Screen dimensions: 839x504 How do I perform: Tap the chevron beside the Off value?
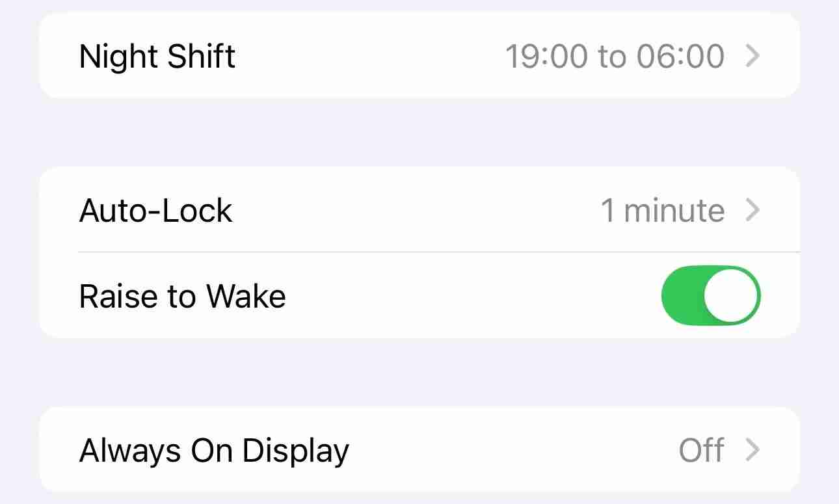click(x=752, y=450)
